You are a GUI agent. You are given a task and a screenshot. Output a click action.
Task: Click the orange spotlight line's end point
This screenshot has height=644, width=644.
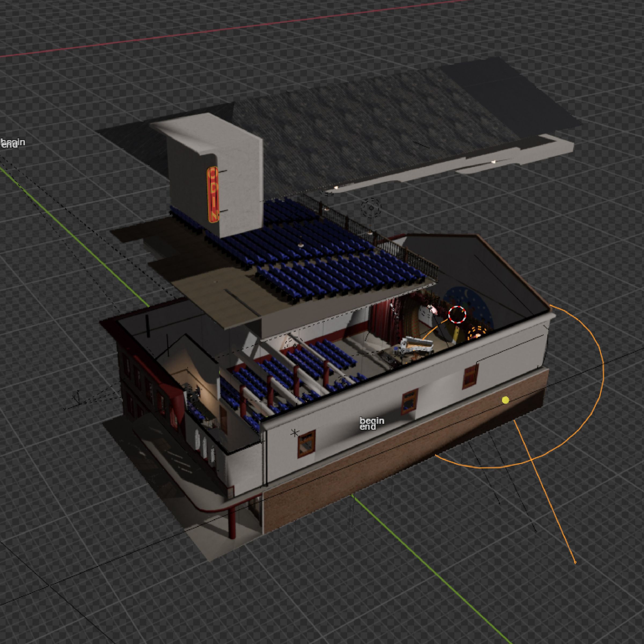point(575,563)
